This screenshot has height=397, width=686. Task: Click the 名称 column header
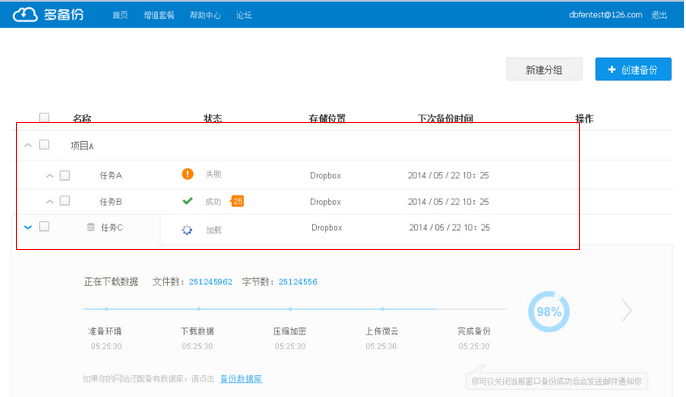point(82,118)
